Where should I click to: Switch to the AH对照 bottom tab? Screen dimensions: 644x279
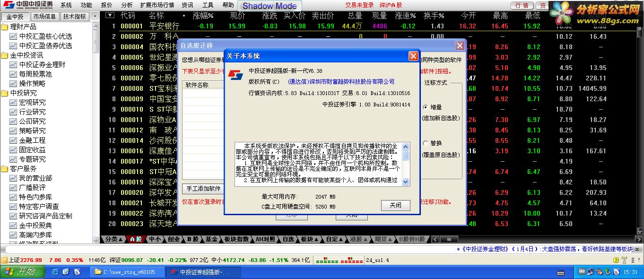coord(265,239)
